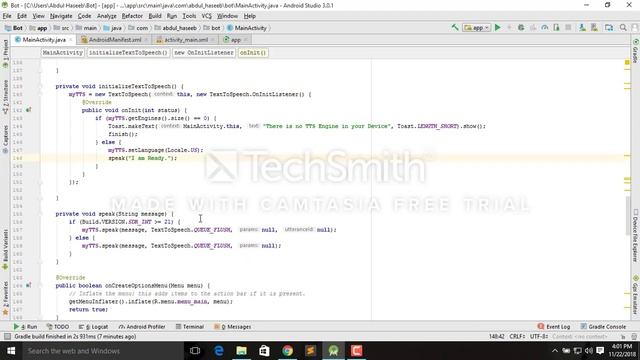Click the Search the web and Windows box
Viewport: 640px width, 360px height.
tap(103, 351)
